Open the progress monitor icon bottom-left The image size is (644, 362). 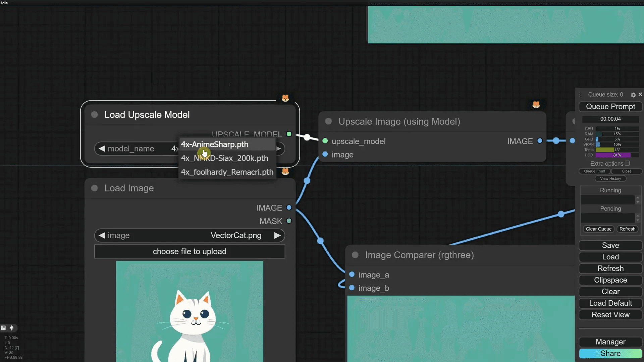(x=3, y=328)
